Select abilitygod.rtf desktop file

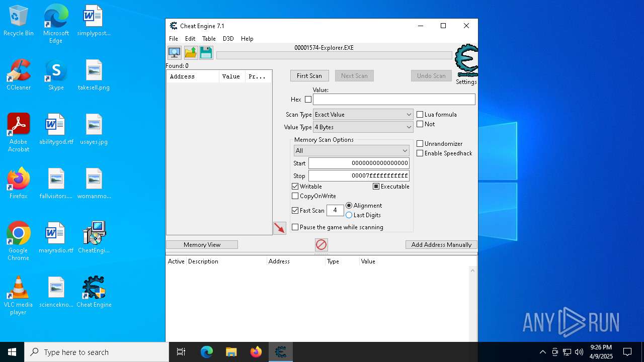pos(56,130)
